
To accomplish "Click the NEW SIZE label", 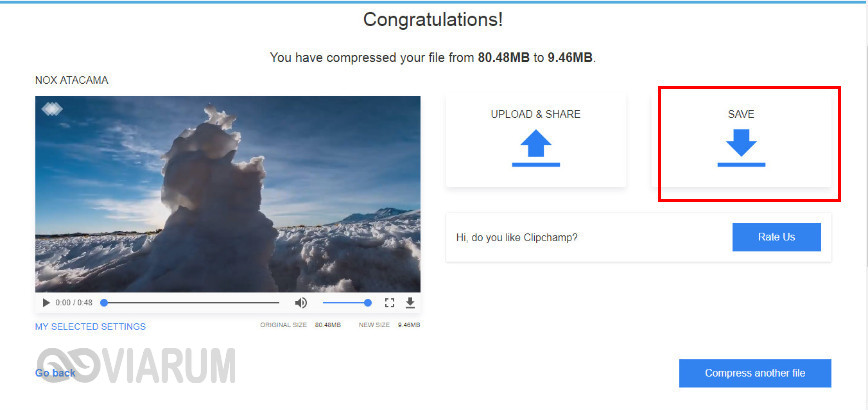I will coord(374,325).
